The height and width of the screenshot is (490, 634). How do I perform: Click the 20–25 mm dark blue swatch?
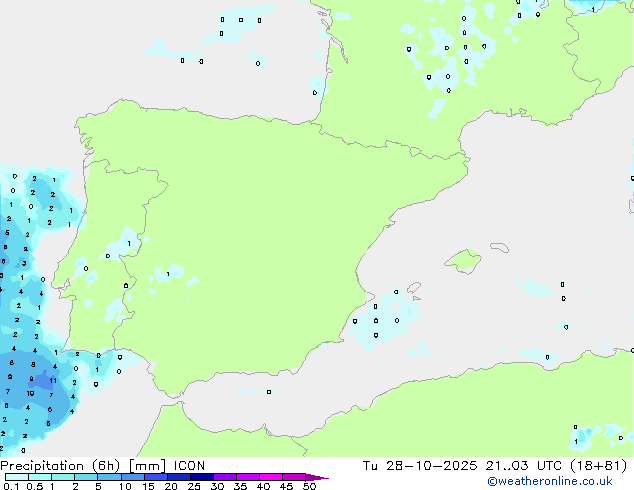click(x=179, y=477)
